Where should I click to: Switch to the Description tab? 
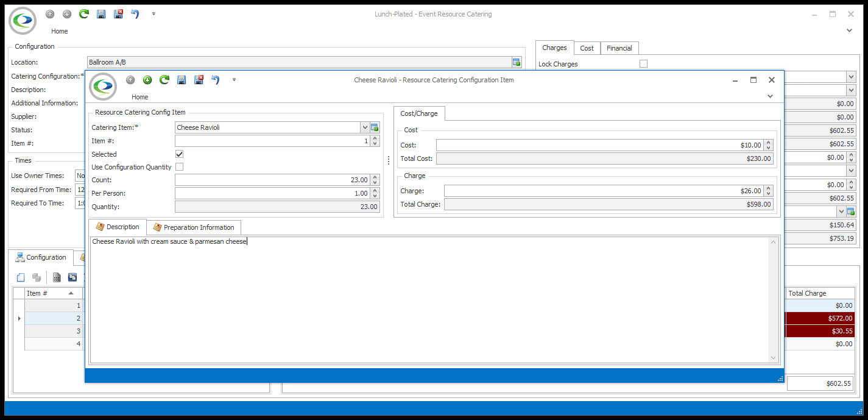118,227
